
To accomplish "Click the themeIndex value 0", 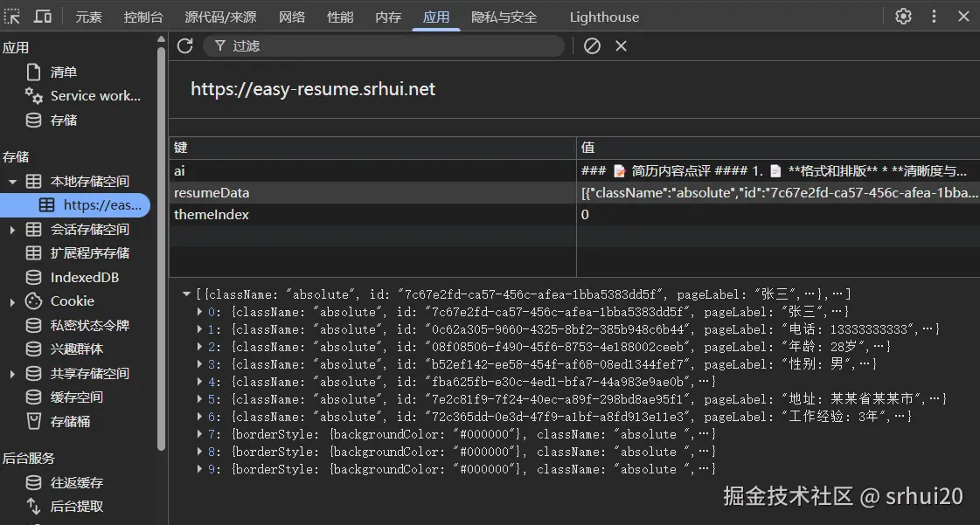I will coord(585,214).
